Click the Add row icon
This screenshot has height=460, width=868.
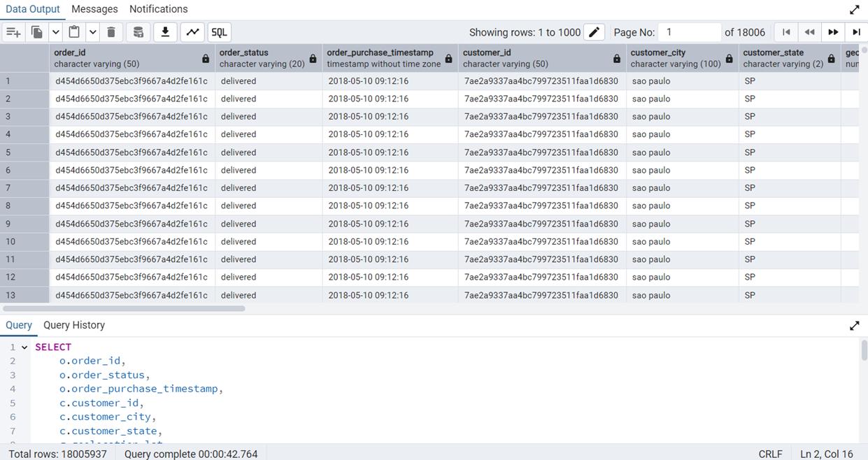[13, 32]
